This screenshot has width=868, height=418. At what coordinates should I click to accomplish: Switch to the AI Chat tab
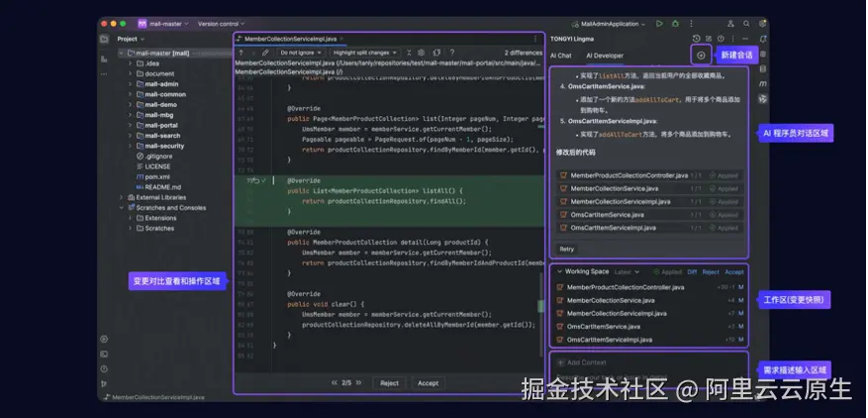click(x=561, y=55)
